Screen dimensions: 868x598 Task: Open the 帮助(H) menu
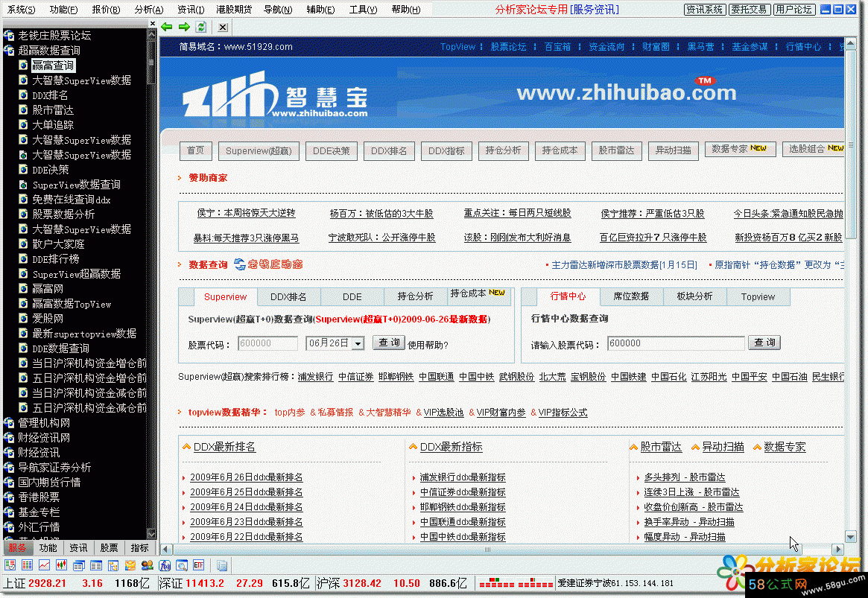pos(406,10)
